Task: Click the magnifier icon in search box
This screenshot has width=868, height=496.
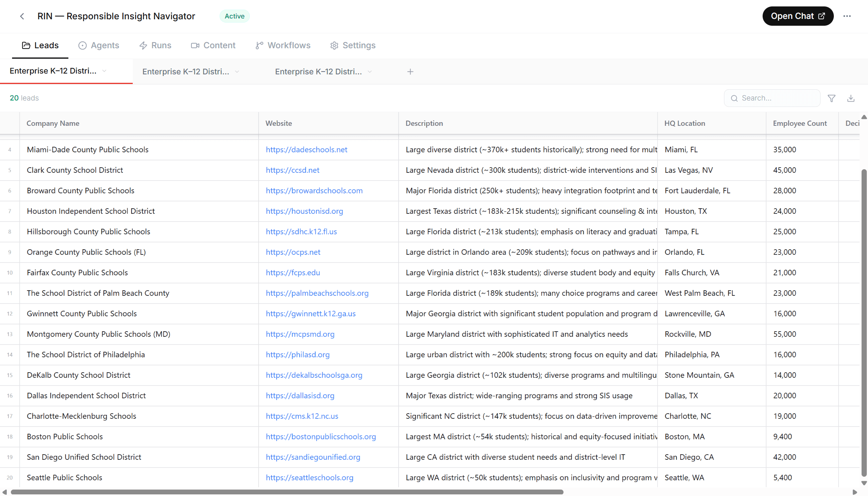Action: click(734, 98)
